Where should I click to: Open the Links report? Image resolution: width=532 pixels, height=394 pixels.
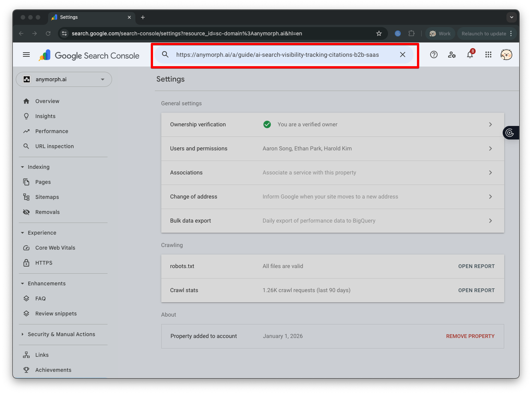(42, 355)
